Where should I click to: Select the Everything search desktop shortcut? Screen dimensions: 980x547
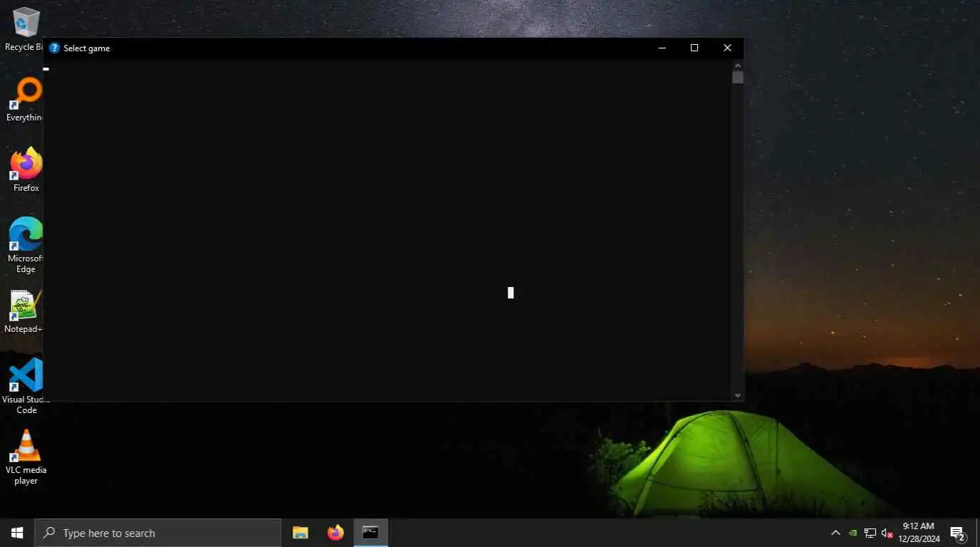pyautogui.click(x=26, y=100)
